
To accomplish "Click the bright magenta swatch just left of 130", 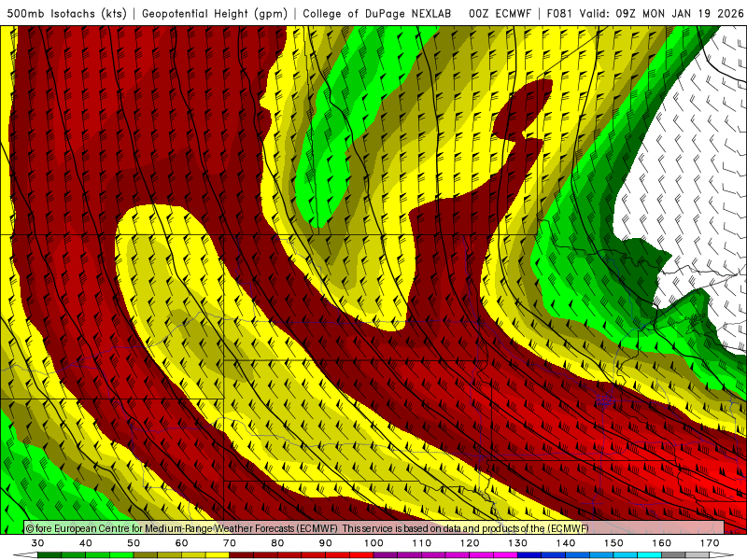I will point(506,555).
